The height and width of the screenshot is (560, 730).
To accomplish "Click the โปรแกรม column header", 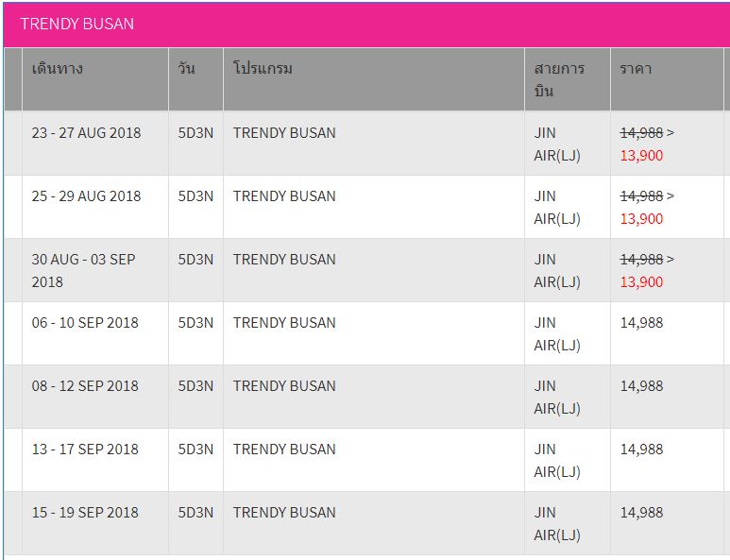I will pos(263,69).
